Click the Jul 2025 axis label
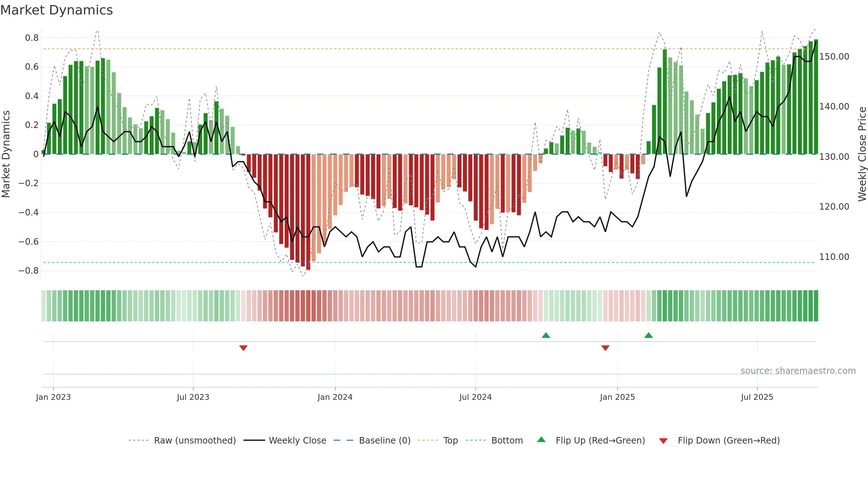The image size is (868, 488). 757,397
